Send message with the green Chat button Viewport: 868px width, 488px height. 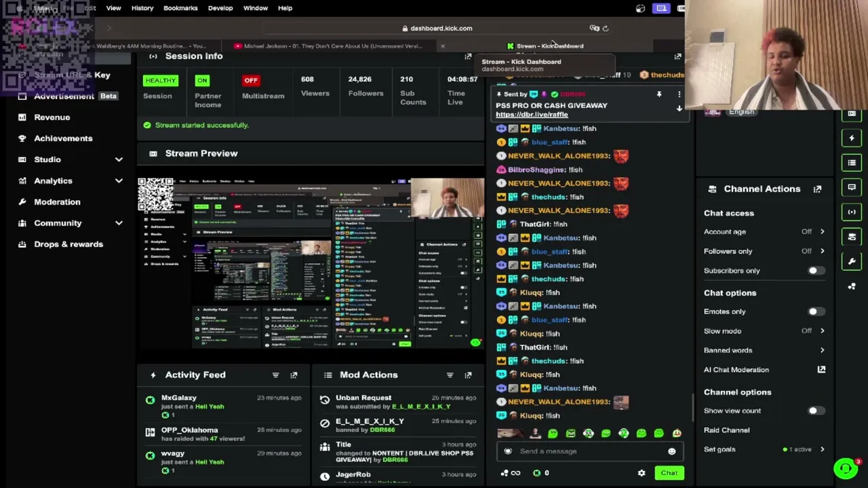point(669,473)
